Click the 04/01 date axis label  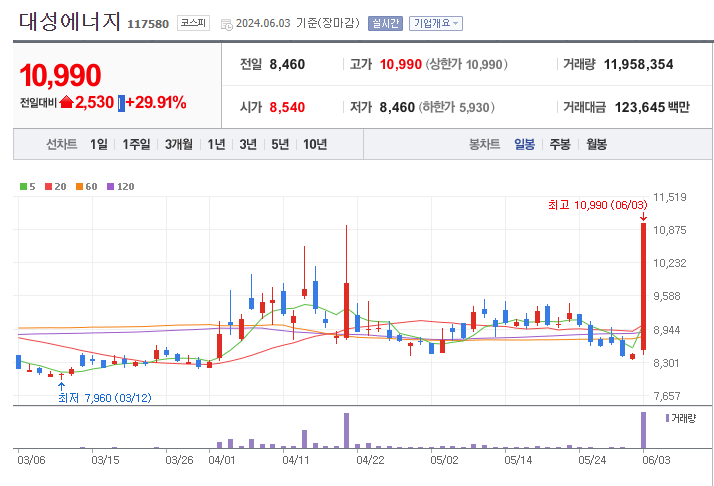(222, 460)
